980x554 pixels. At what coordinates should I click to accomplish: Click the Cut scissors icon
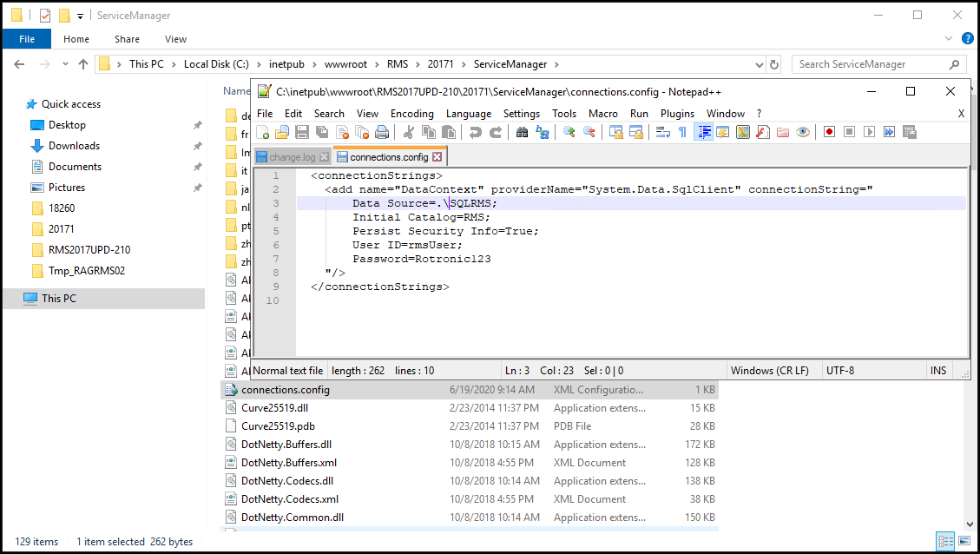click(x=409, y=133)
